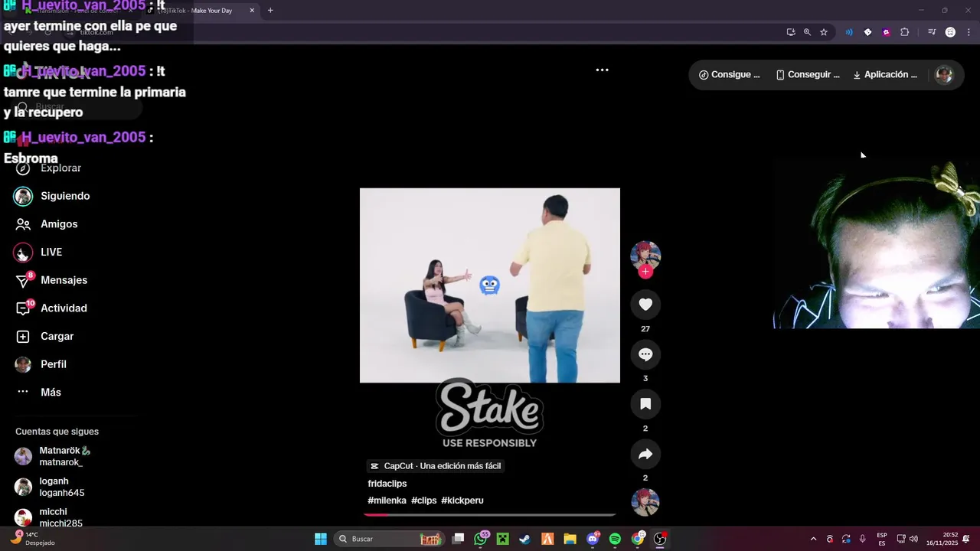Close the TikTok browser tab

(252, 11)
